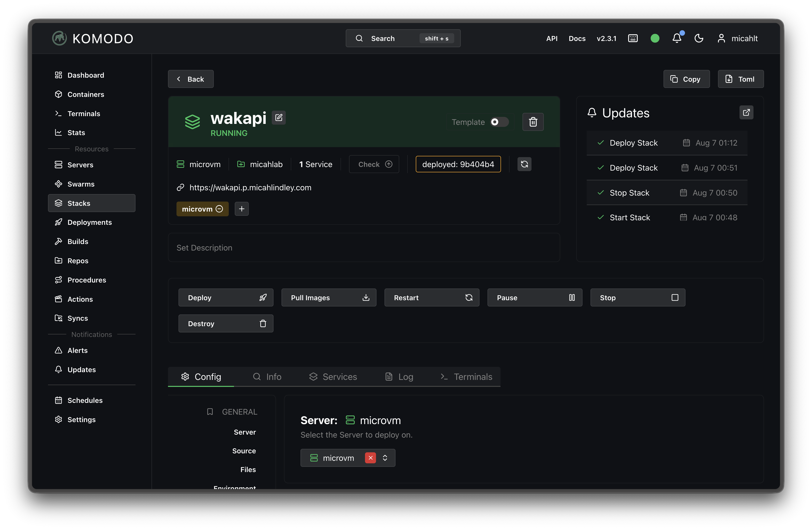
Task: Switch to the Services tab
Action: (x=333, y=377)
